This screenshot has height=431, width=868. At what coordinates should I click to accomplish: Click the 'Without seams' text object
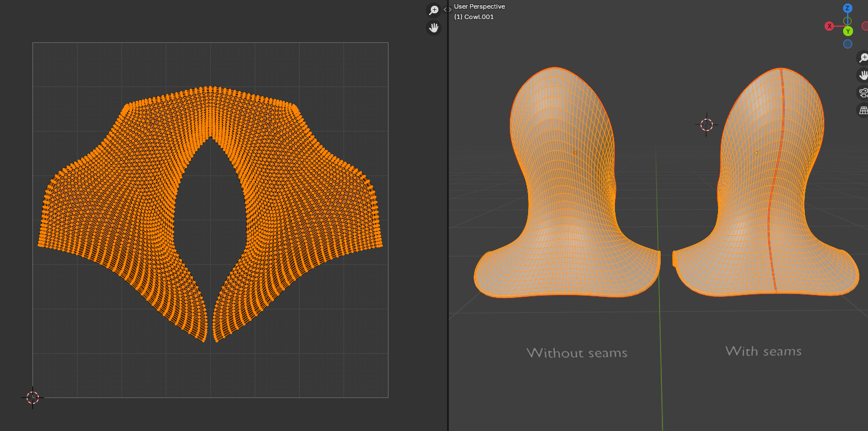577,352
